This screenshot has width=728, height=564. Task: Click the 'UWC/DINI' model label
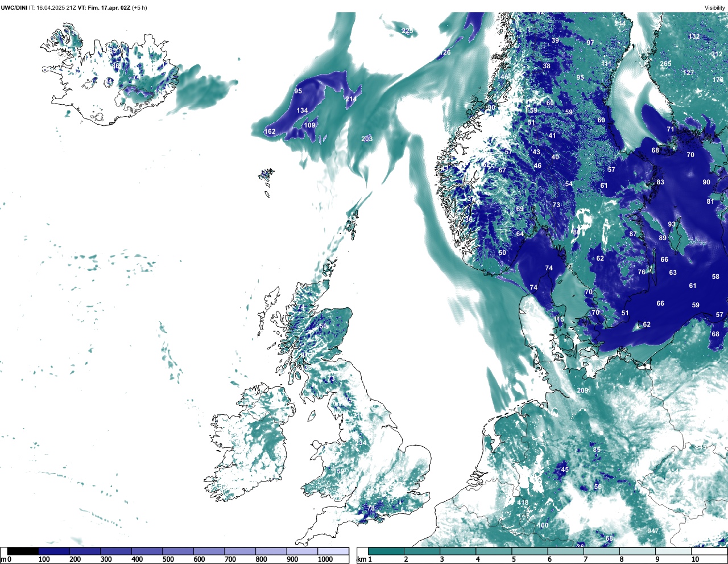pyautogui.click(x=14, y=7)
